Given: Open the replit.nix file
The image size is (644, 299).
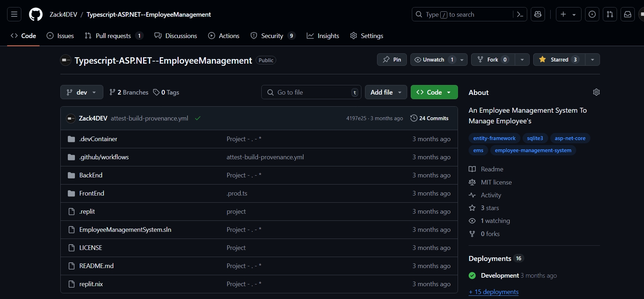Looking at the screenshot, I should (91, 284).
